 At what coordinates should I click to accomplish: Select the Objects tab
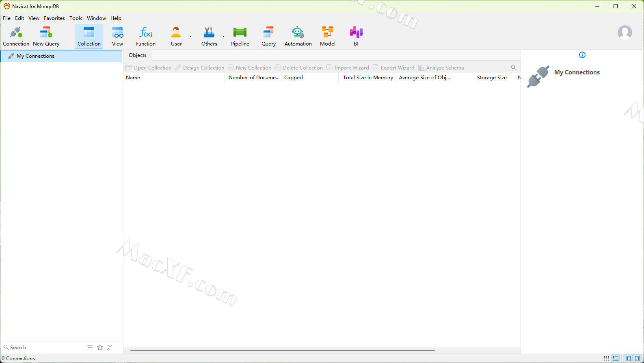tap(138, 55)
